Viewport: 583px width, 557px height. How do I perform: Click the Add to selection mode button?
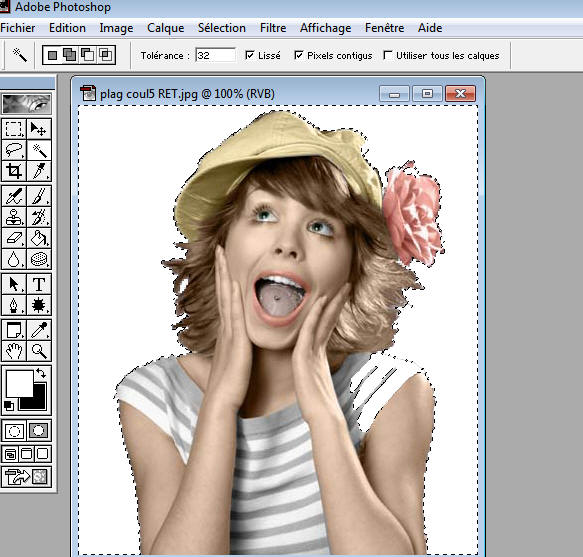(70, 55)
